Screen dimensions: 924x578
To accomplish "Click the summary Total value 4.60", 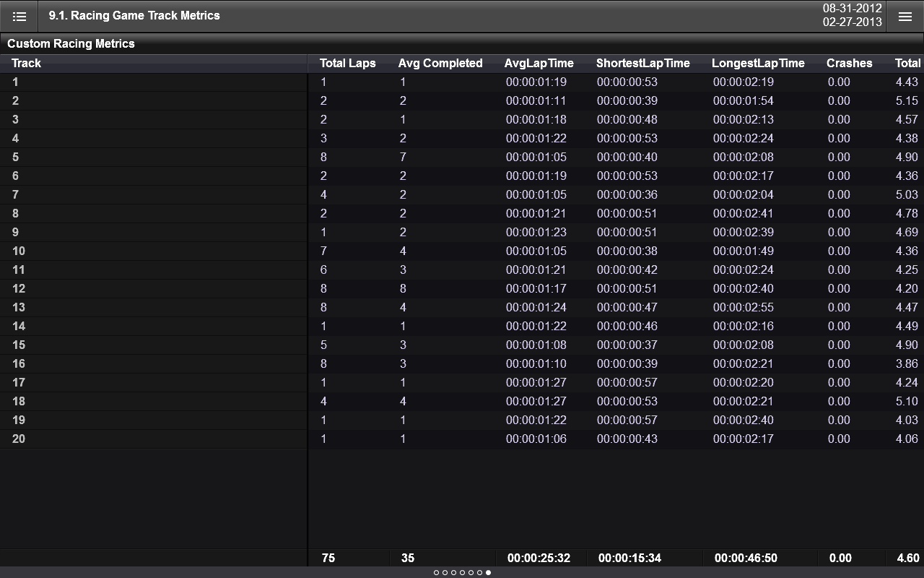I will click(x=908, y=558).
